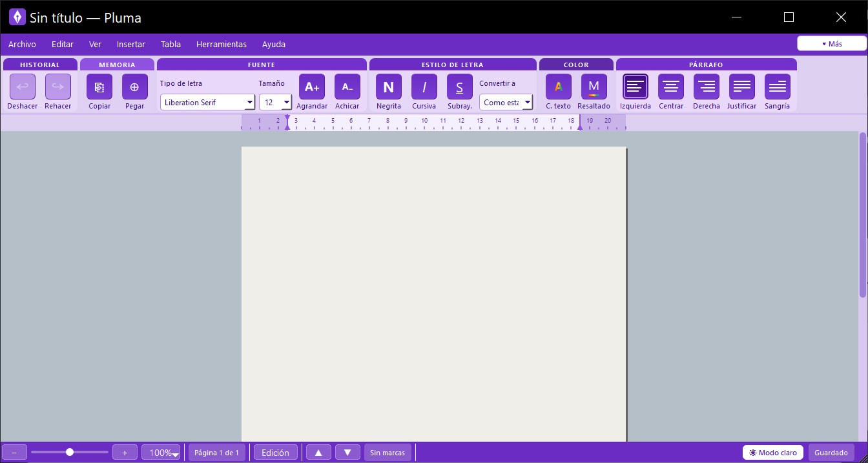Viewport: 868px width, 463px height.
Task: Open the Convertir a case dropdown
Action: click(x=506, y=102)
